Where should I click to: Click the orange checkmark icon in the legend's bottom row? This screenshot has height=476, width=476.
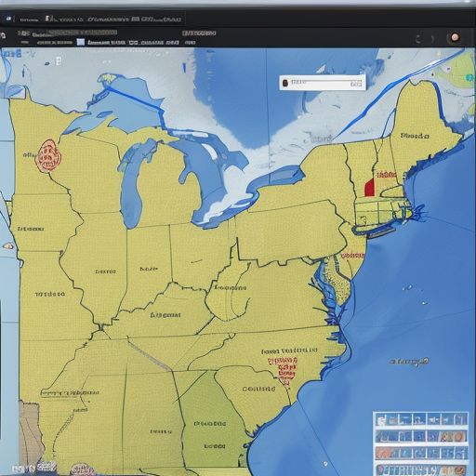click(458, 470)
